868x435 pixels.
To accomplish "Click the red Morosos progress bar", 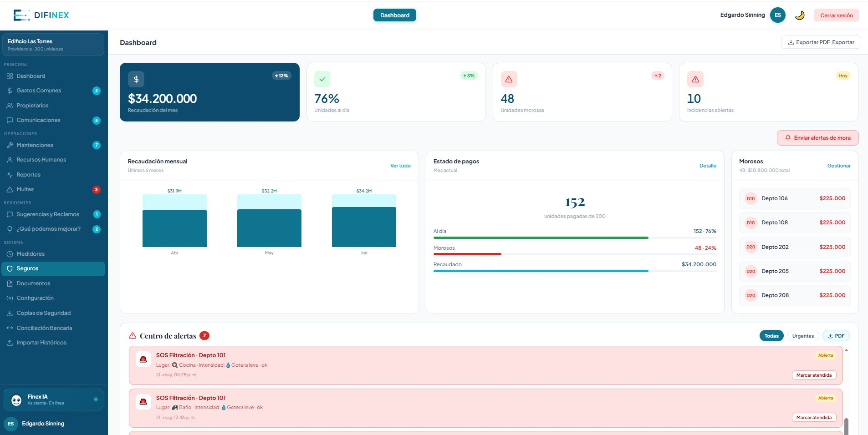I will (467, 254).
